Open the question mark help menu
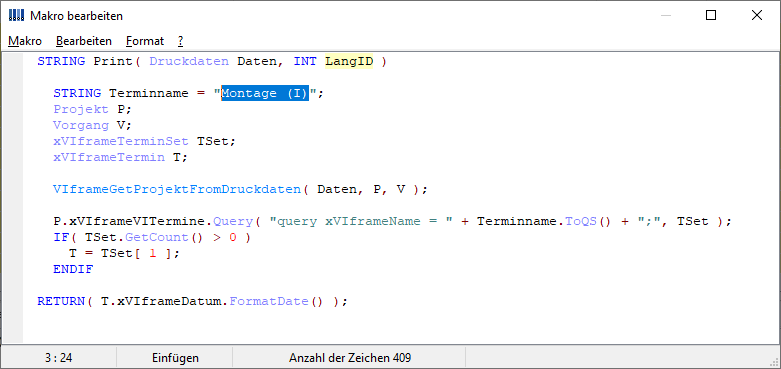Image resolution: width=781 pixels, height=369 pixels. 180,41
